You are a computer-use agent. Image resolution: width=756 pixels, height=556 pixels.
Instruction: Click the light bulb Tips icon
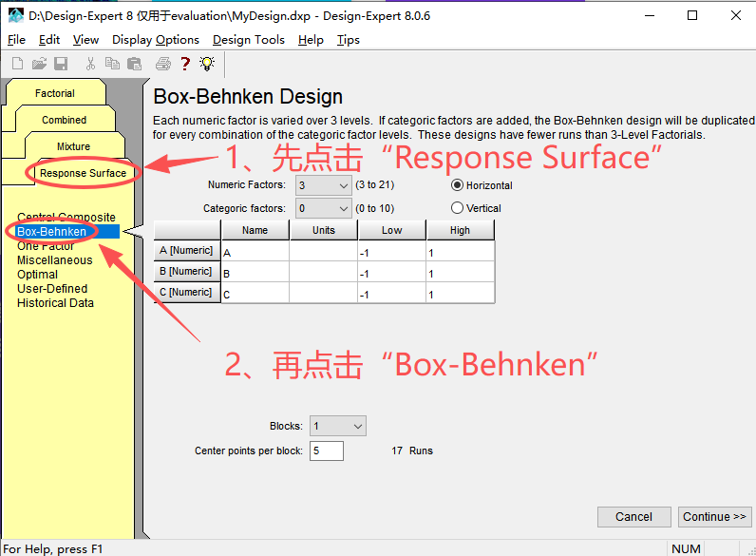tap(207, 64)
